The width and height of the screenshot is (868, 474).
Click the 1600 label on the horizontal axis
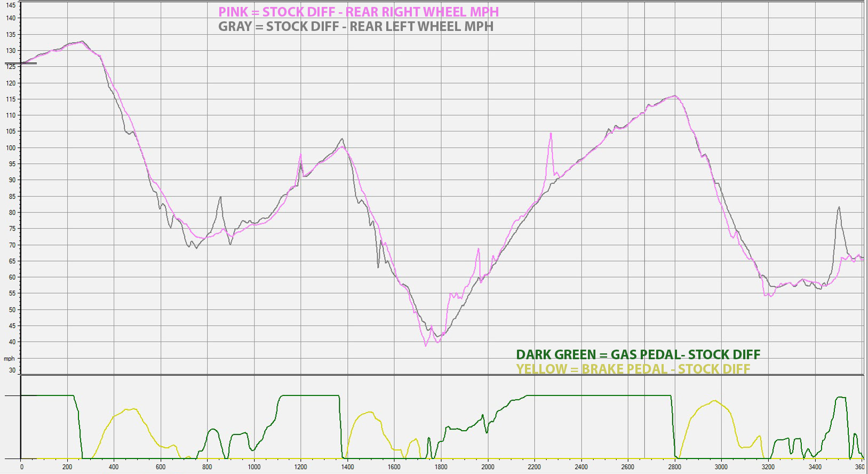pyautogui.click(x=394, y=467)
